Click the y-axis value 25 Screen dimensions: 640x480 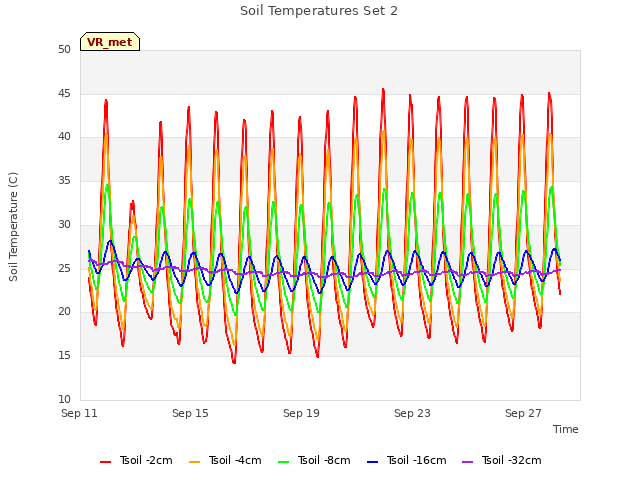(x=64, y=269)
